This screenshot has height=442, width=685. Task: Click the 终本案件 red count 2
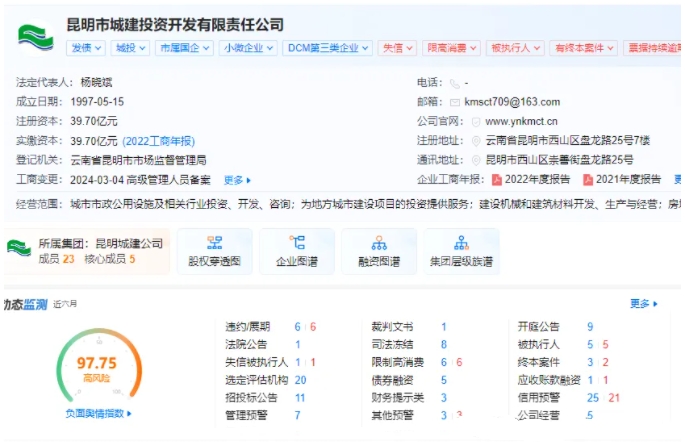coord(605,362)
